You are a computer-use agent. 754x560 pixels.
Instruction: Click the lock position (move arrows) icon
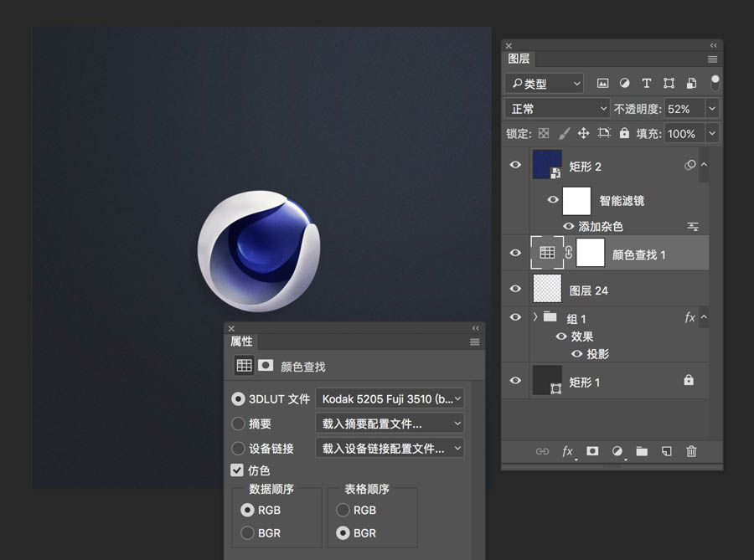pos(583,133)
